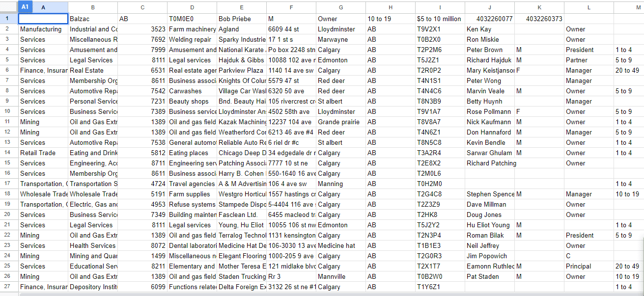
Task: Select entire row 8 via its header
Action: (x=9, y=91)
